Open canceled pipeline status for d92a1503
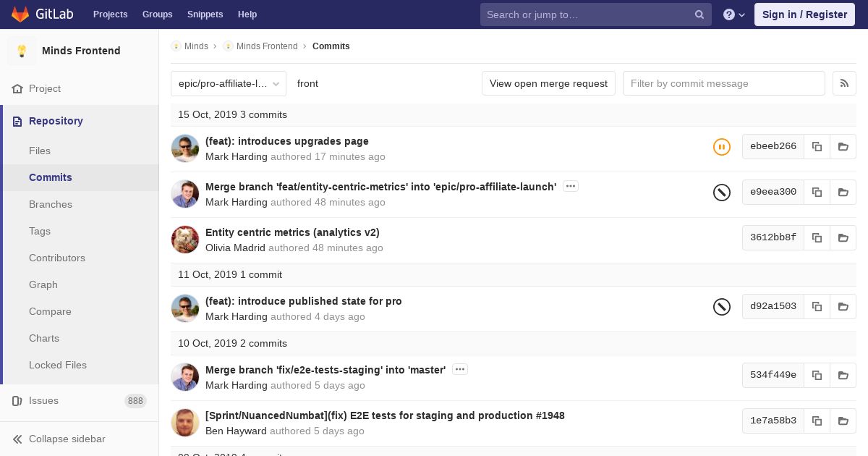 [x=721, y=307]
